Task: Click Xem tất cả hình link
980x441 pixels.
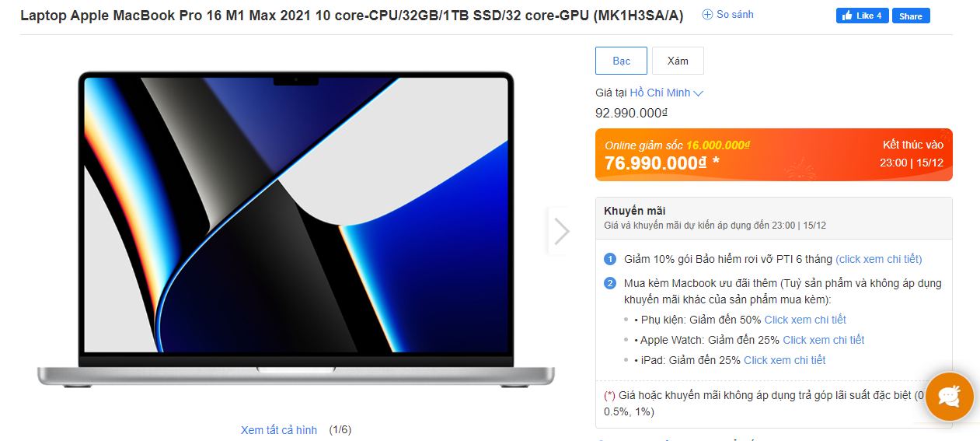Action: [279, 430]
